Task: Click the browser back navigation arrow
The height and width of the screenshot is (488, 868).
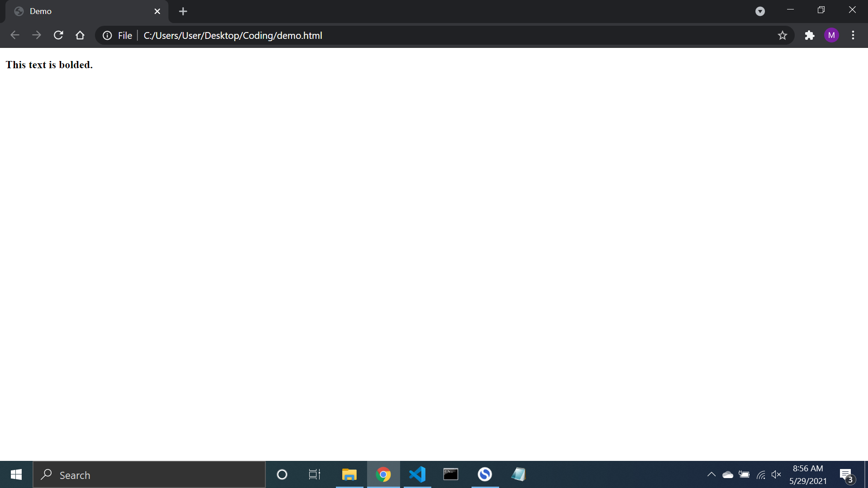Action: click(14, 35)
